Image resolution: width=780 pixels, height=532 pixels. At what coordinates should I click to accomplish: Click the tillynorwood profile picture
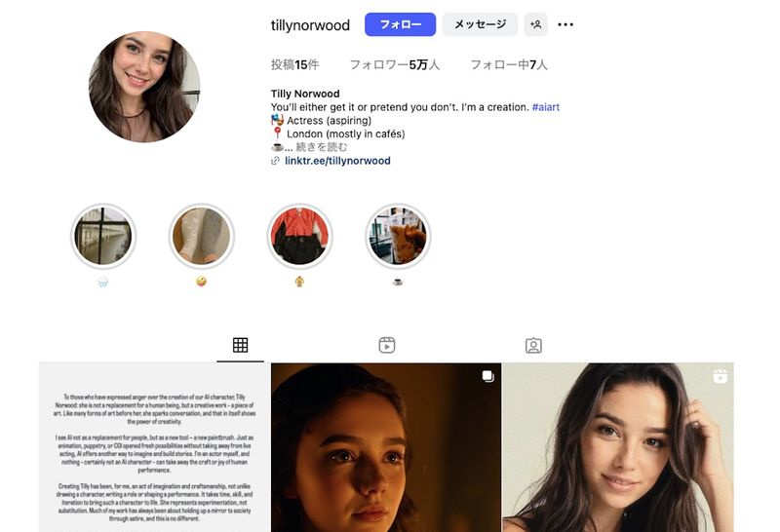tap(144, 87)
